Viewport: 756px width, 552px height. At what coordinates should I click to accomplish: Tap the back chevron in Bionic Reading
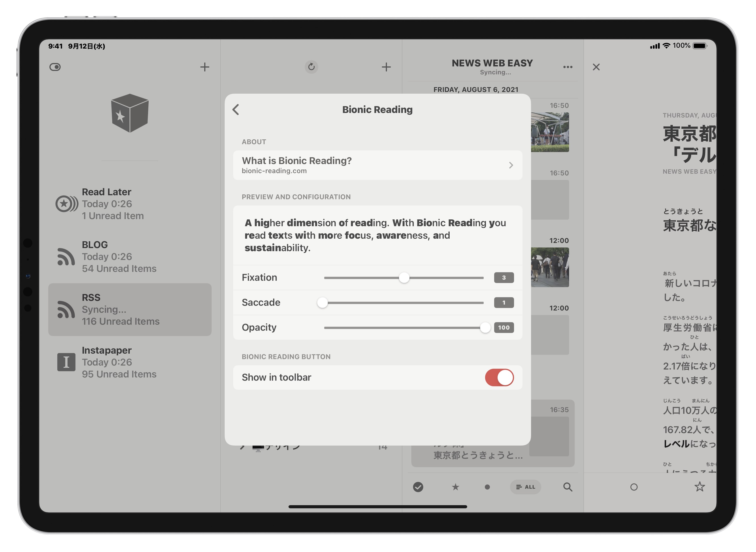click(236, 110)
